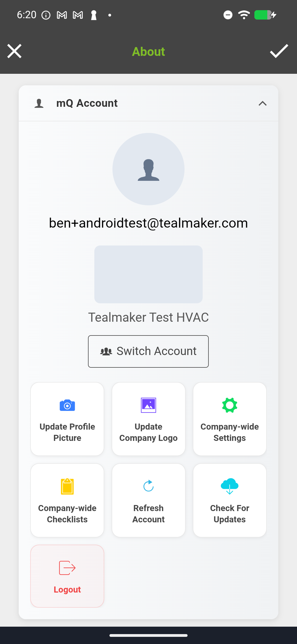Tap the yellow clipboard checklists icon
The height and width of the screenshot is (644, 297).
click(x=67, y=486)
